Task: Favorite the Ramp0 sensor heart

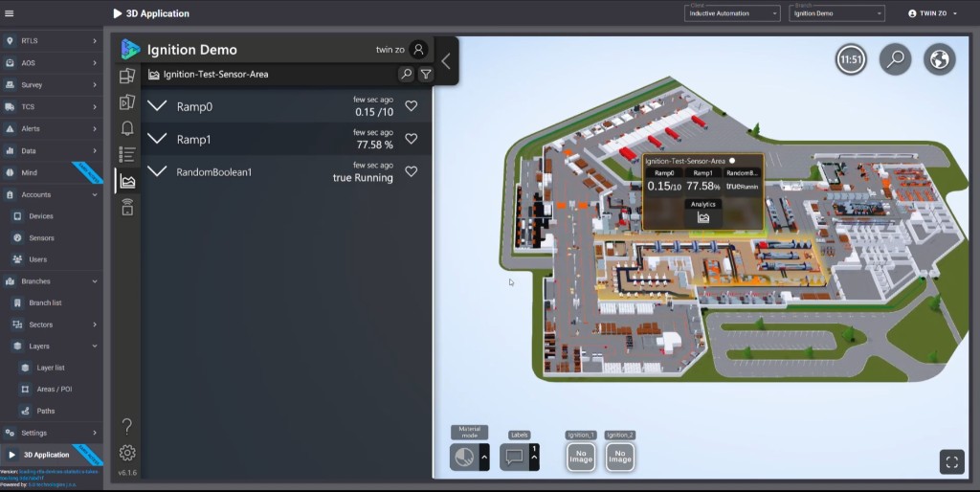Action: click(412, 105)
